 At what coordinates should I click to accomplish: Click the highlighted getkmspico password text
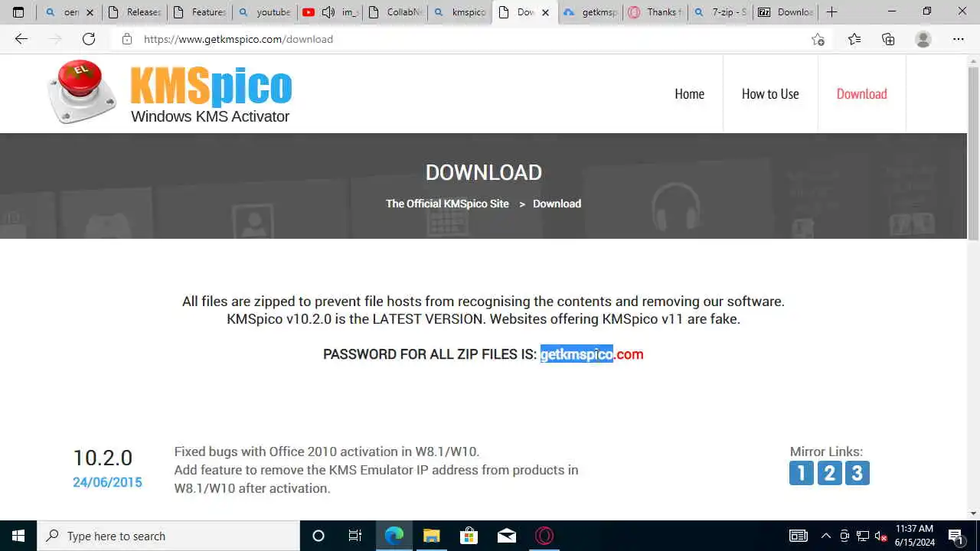pos(577,354)
